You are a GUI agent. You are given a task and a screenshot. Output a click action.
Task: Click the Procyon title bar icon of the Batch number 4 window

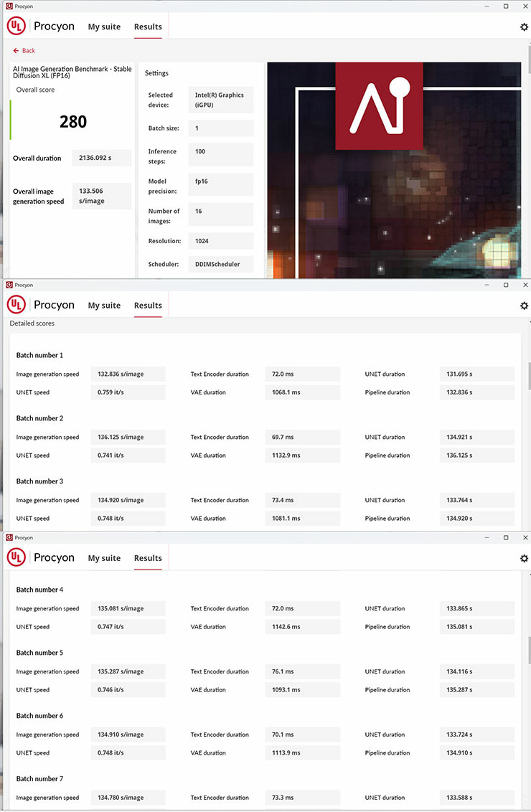(9, 537)
